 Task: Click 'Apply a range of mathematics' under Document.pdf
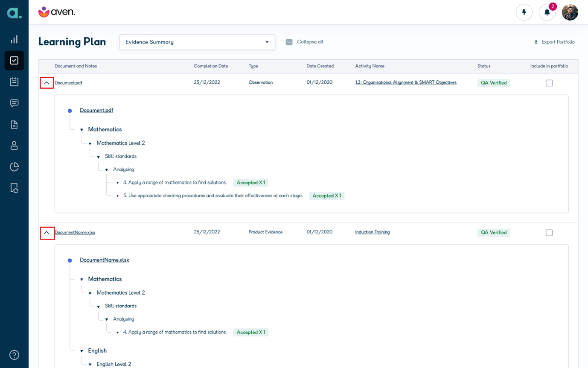175,182
